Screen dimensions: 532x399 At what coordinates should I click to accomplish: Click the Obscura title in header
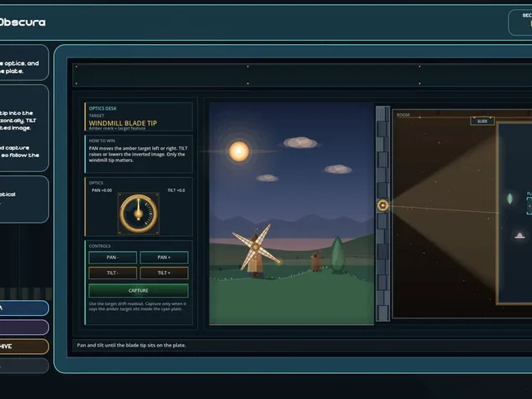[22, 22]
